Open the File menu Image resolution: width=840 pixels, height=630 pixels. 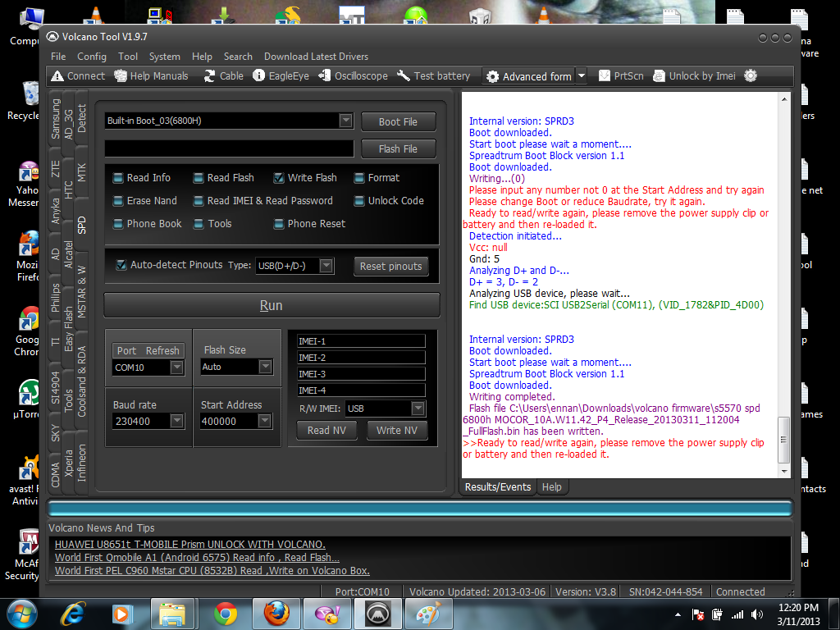pos(58,57)
